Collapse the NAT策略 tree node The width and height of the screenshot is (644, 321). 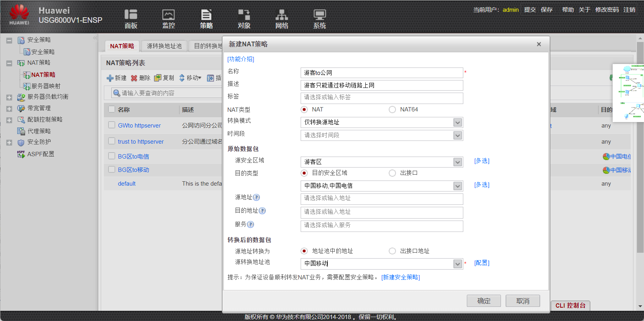tap(9, 63)
